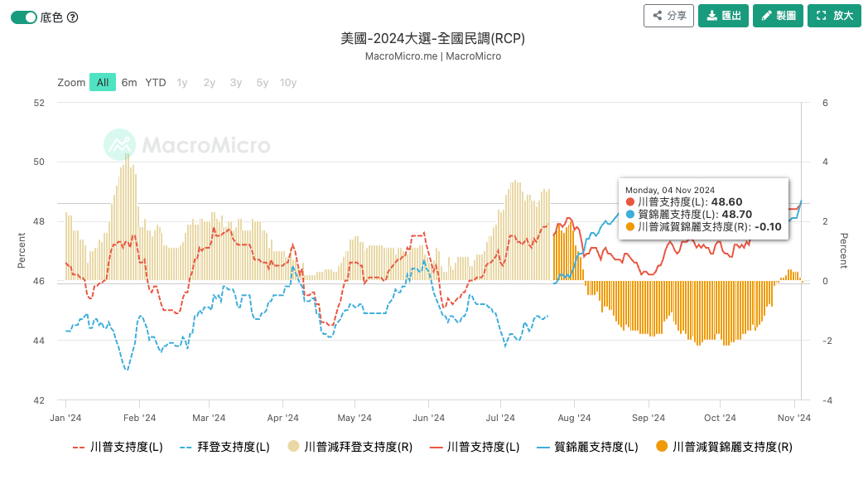The height and width of the screenshot is (489, 868).
Task: Click the 匯出 export button
Action: [x=724, y=16]
